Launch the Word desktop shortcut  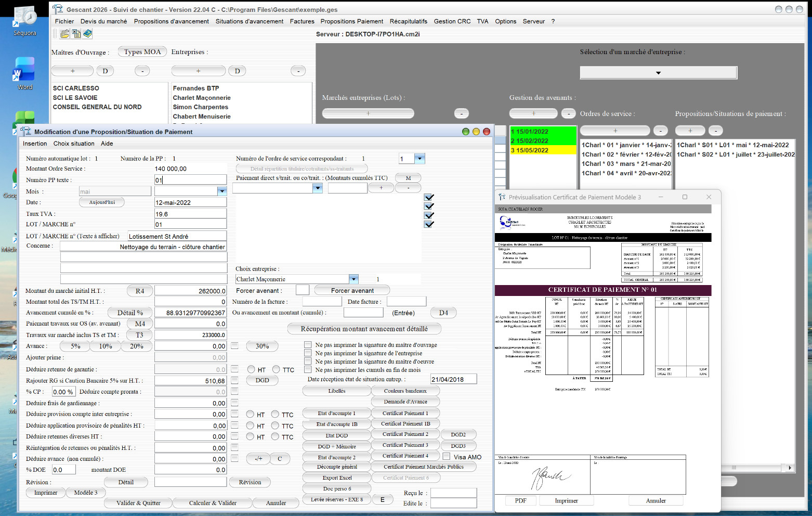click(24, 73)
